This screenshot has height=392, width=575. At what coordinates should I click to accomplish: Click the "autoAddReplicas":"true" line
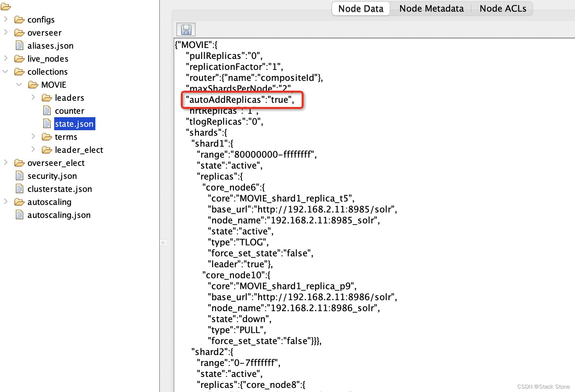[240, 100]
